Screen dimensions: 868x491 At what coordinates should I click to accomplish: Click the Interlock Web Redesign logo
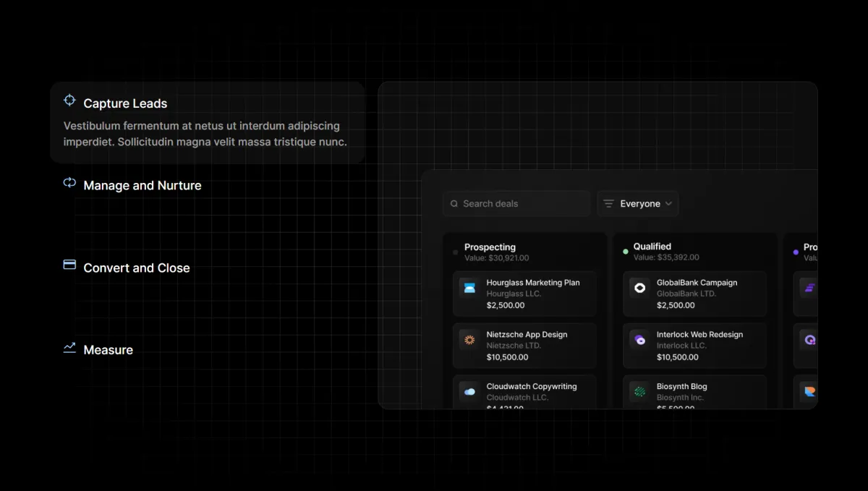[639, 340]
